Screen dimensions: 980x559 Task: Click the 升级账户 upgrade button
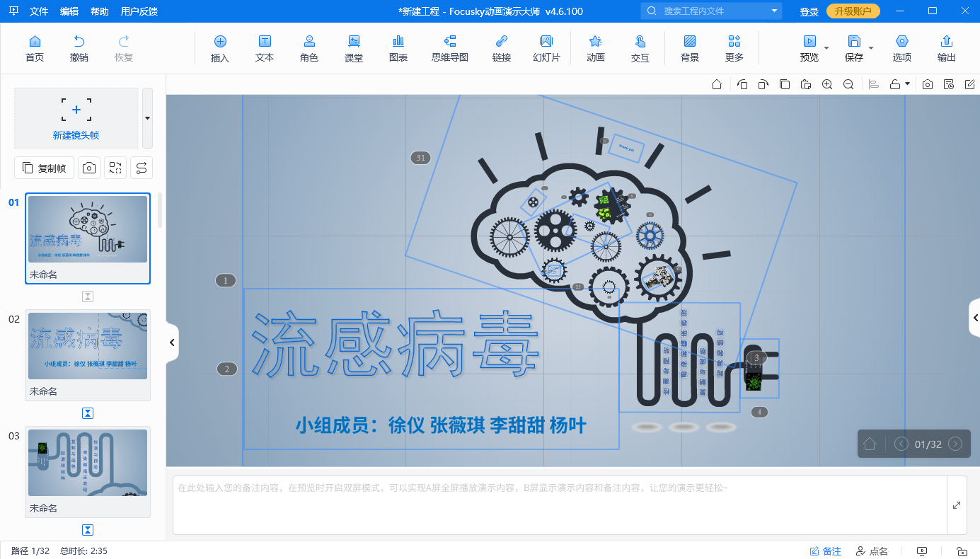click(x=853, y=11)
